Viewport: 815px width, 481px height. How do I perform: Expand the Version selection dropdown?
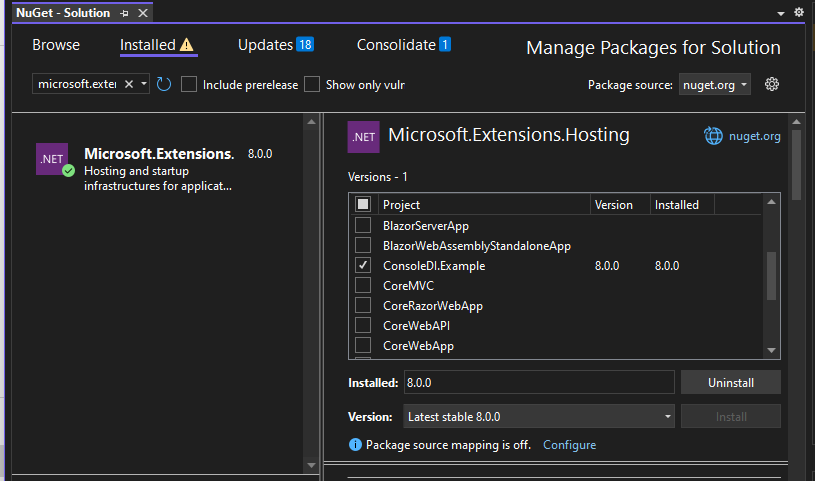click(x=539, y=417)
